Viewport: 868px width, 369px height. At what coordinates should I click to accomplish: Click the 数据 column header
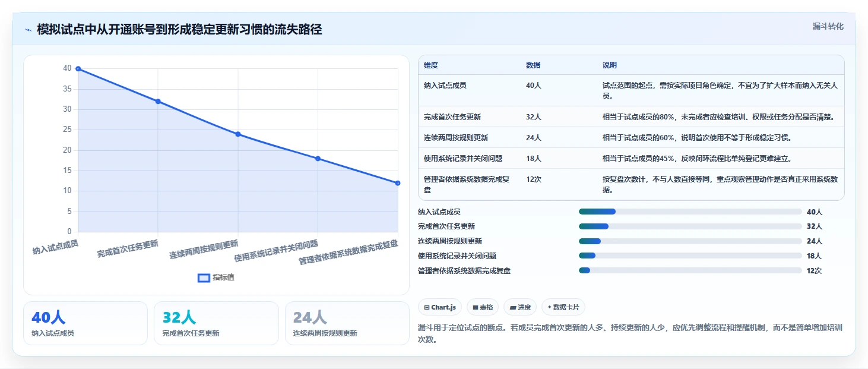point(533,65)
